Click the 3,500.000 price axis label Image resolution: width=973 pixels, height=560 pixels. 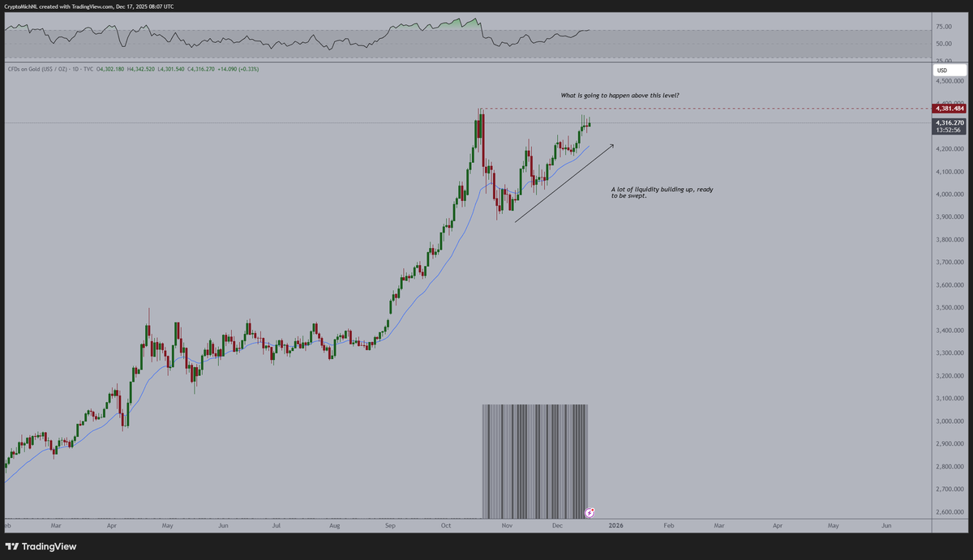(x=949, y=308)
